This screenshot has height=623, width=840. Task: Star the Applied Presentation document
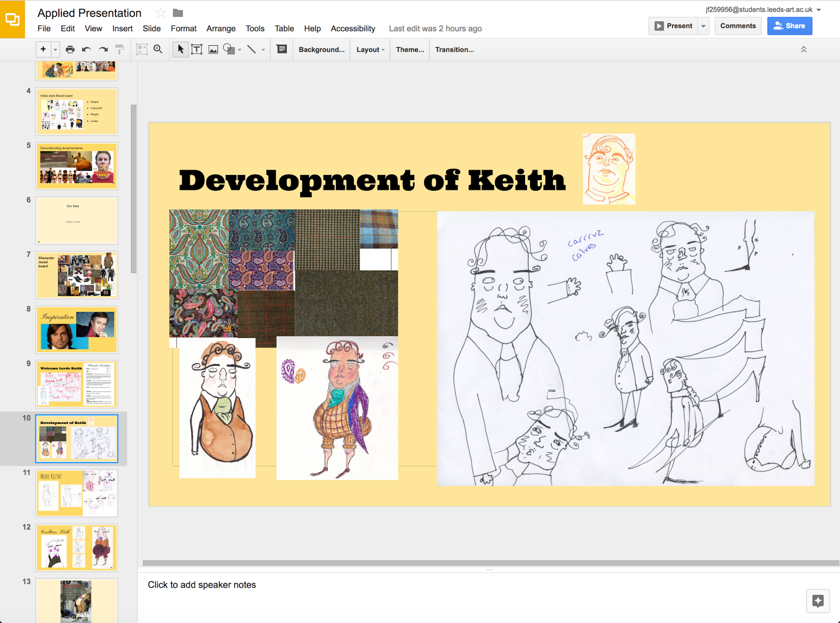161,13
